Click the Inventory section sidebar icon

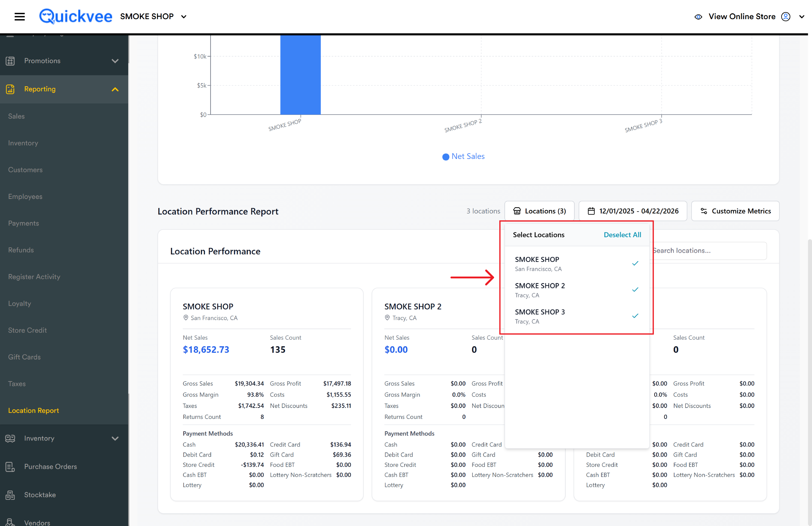point(10,438)
